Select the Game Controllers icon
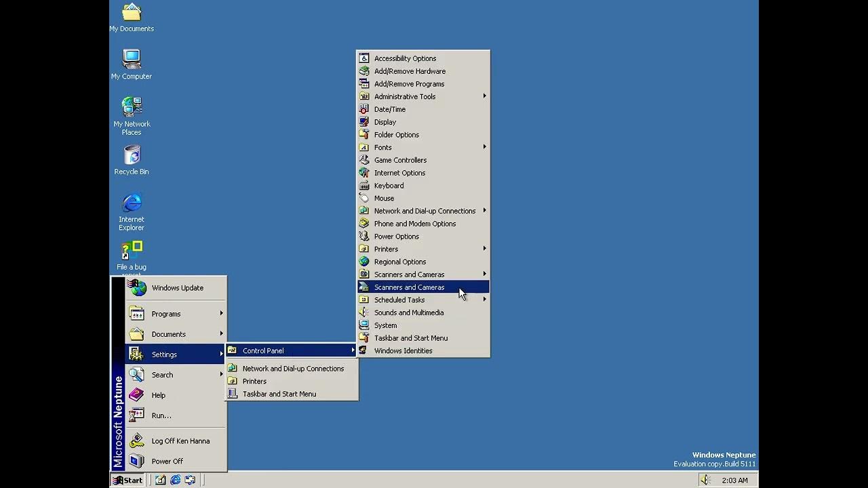The image size is (868, 488). click(x=364, y=160)
